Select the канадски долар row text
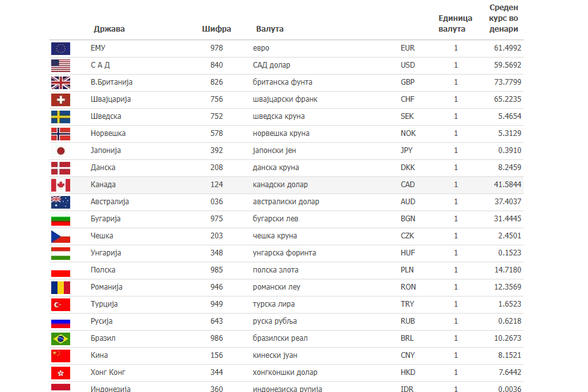This screenshot has width=588, height=392. pos(280,185)
